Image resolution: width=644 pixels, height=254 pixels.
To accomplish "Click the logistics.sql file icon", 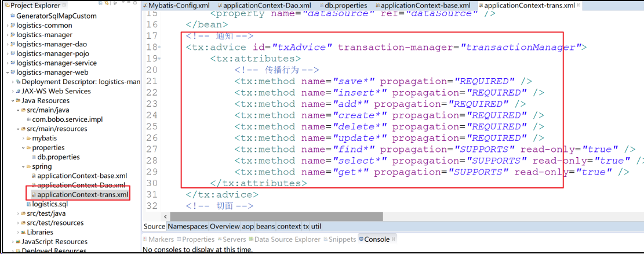I will 29,204.
